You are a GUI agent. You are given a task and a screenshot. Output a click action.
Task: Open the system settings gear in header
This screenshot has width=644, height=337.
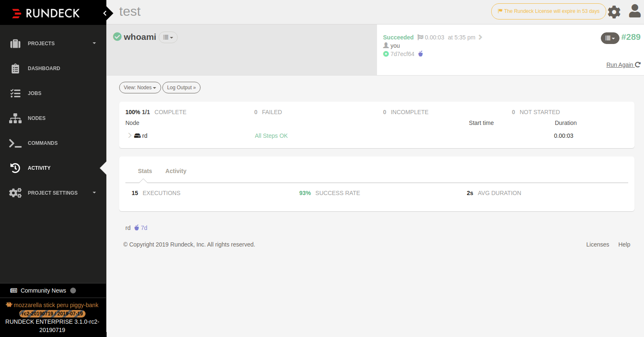(614, 12)
